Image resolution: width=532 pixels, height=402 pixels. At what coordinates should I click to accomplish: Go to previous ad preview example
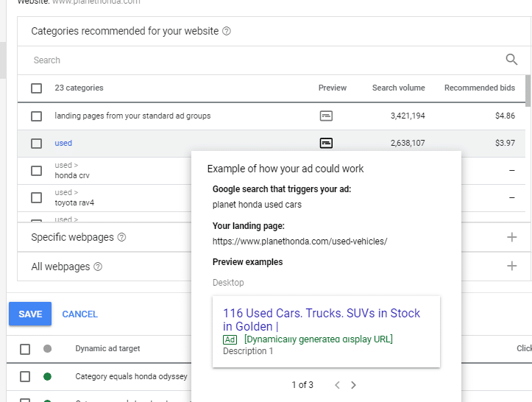(x=337, y=385)
